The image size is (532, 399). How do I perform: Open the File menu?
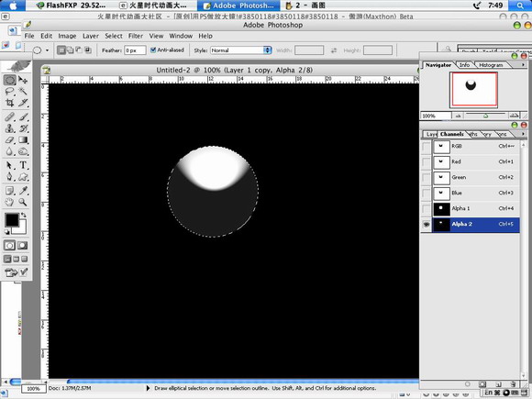[29, 36]
